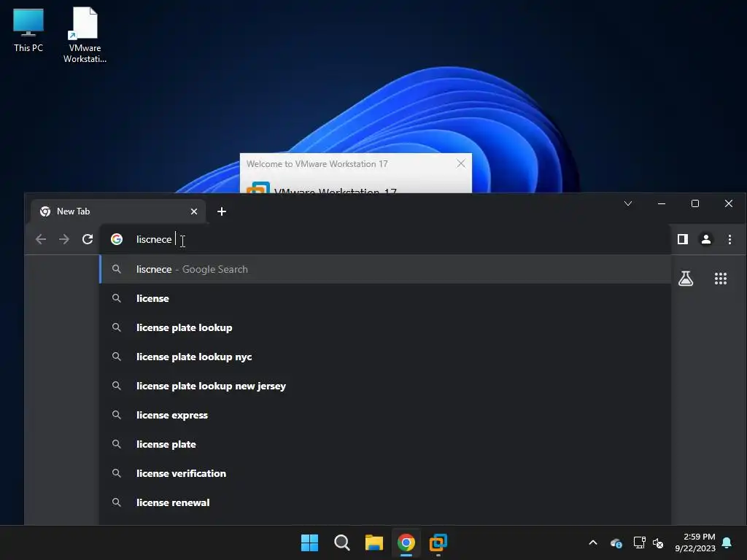The width and height of the screenshot is (747, 560).
Task: Open the Chrome profile menu
Action: [x=706, y=239]
